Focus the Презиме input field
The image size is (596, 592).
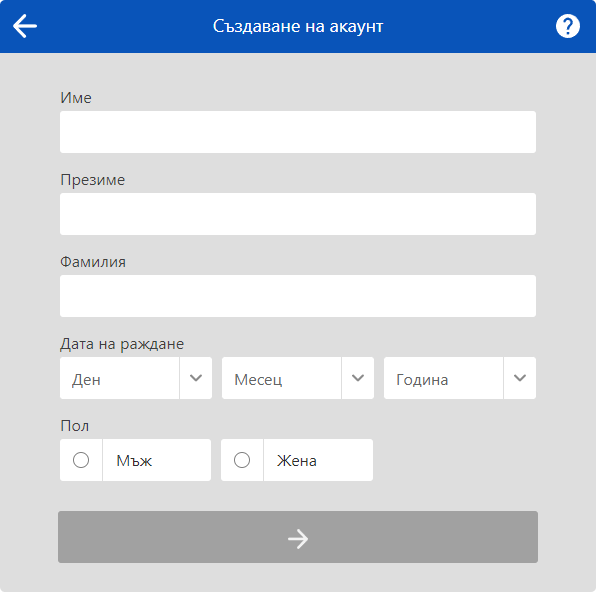[298, 214]
